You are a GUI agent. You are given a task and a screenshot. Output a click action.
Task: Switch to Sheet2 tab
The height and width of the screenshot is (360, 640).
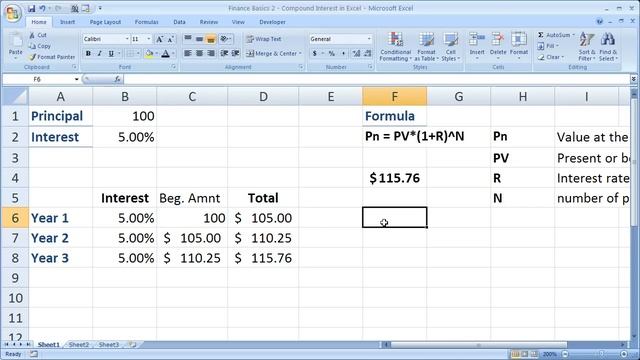pos(78,344)
